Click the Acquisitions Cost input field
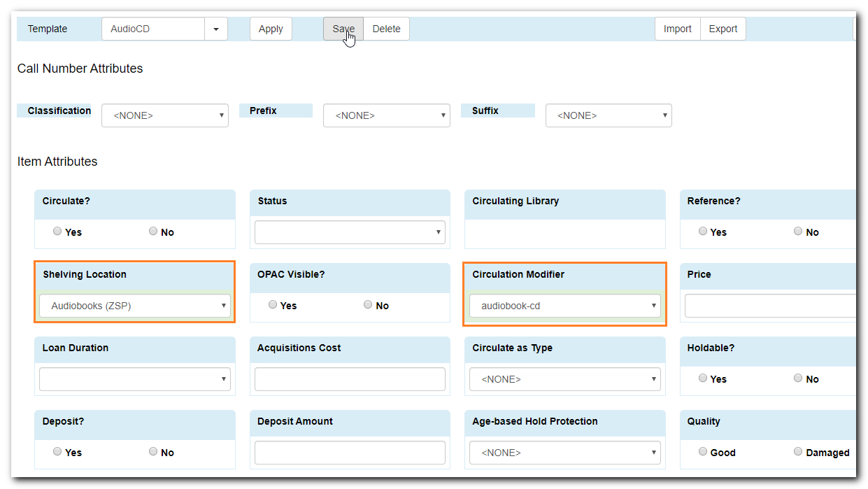868x489 pixels. [x=350, y=379]
